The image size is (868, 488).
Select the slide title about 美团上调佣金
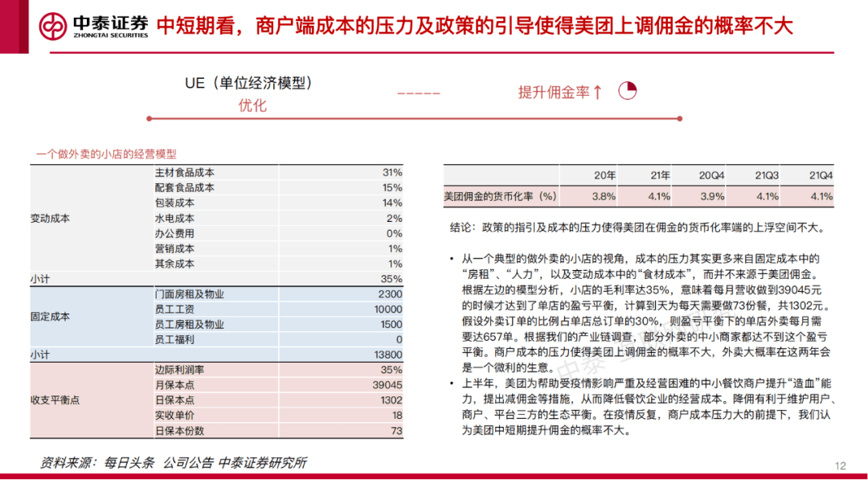[x=474, y=26]
